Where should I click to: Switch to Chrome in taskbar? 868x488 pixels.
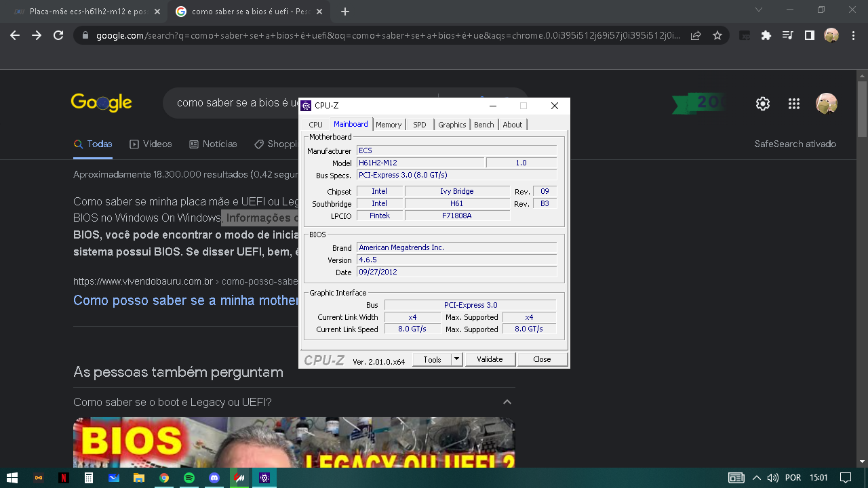click(164, 478)
